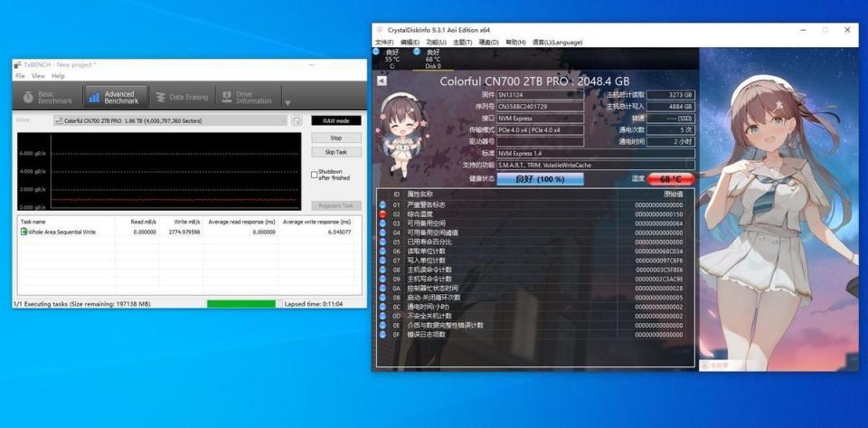Open CrystalDiskInfo 编辑(E) menu
Screen dimensions: 868x428
pos(410,43)
